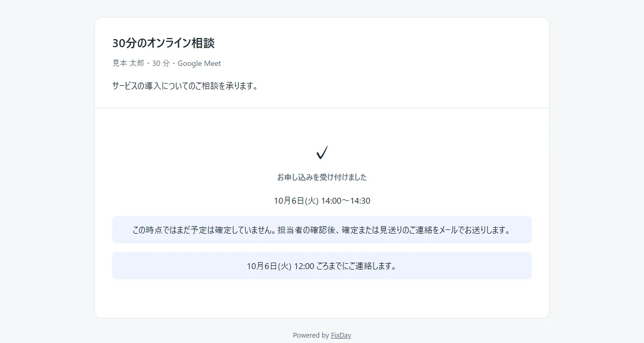644x343 pixels.
Task: Select the heading 30分のオンライン相談
Action: 164,43
